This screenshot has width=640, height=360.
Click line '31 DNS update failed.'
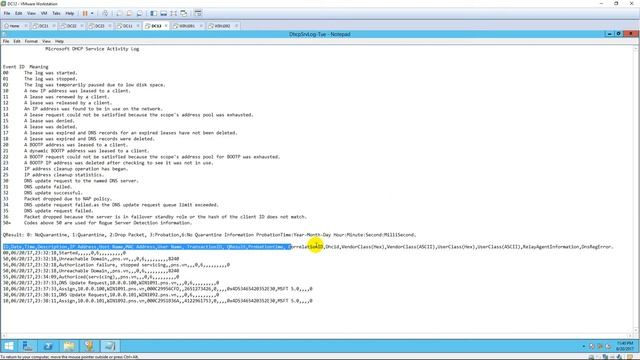click(37, 187)
